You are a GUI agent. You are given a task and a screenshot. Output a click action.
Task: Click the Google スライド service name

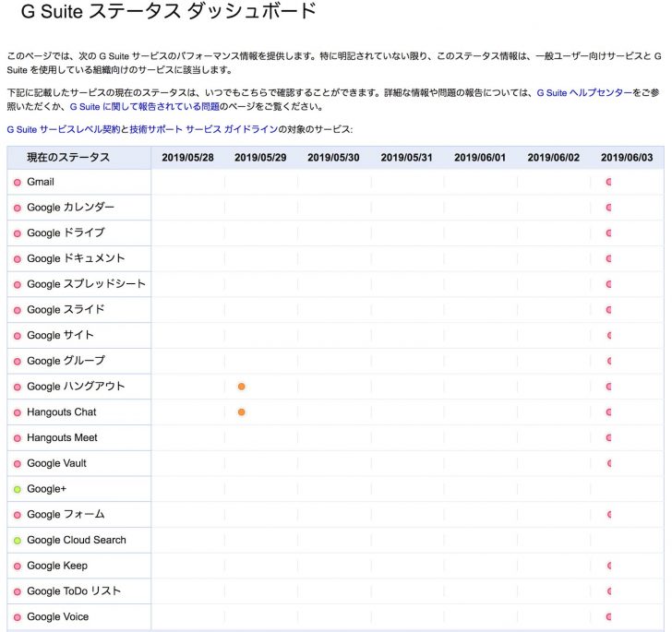[66, 310]
